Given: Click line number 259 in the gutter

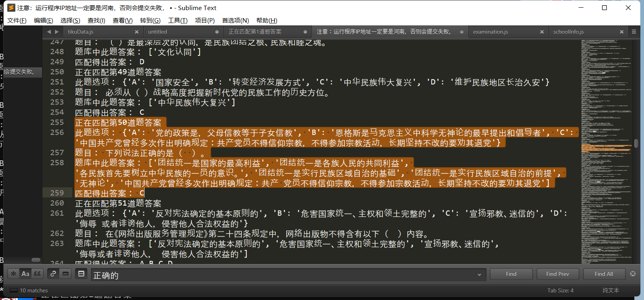Looking at the screenshot, I should pos(57,193).
